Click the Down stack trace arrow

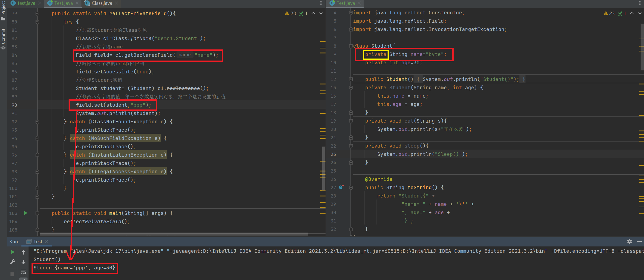(23, 262)
